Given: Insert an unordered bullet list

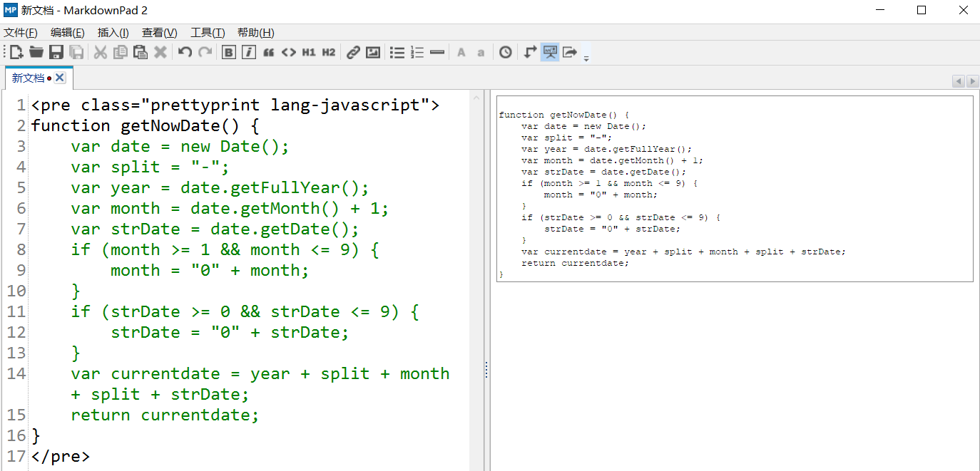Looking at the screenshot, I should [397, 52].
